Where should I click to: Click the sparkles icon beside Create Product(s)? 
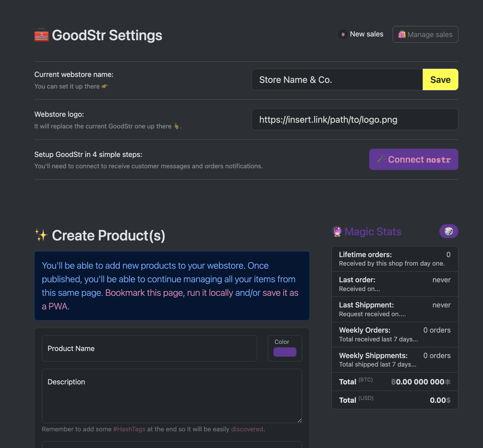tap(41, 235)
